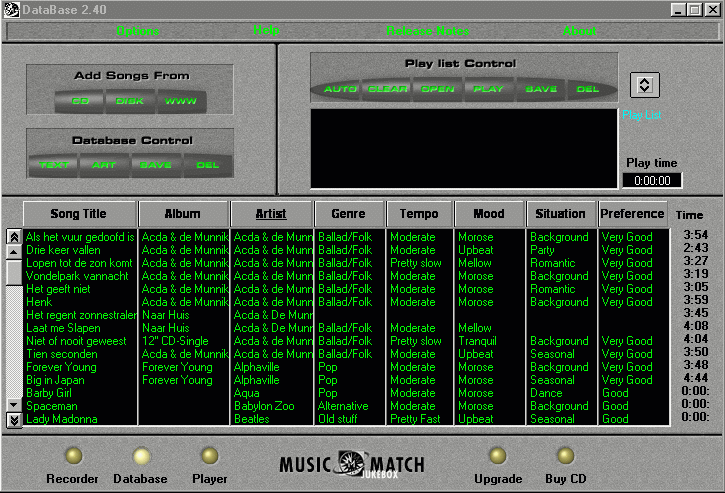Click the Recorder round button
This screenshot has height=493, width=725.
[x=74, y=456]
